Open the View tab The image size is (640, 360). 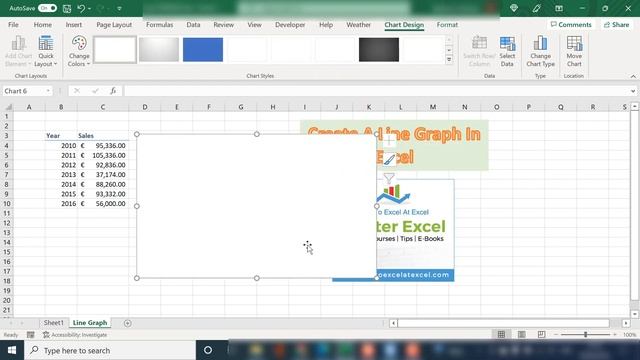(x=254, y=24)
